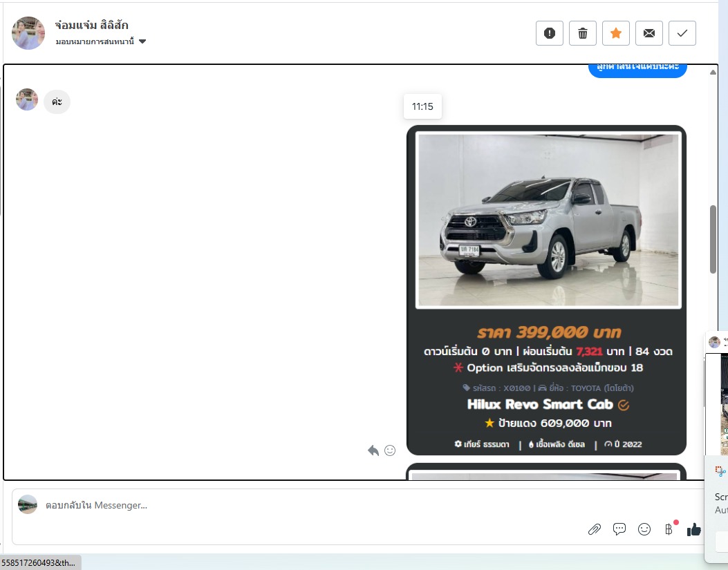Reply to message with the arrow icon

coord(373,450)
